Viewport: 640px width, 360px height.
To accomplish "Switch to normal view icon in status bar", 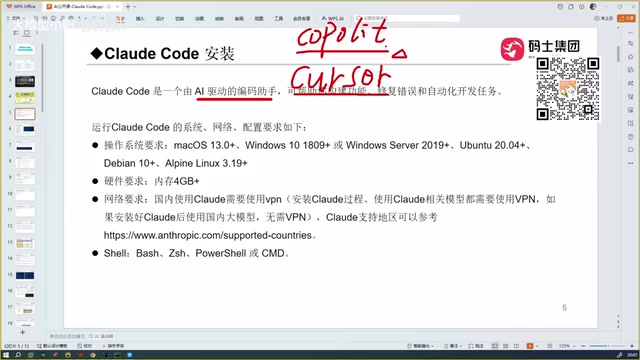I will coord(495,346).
